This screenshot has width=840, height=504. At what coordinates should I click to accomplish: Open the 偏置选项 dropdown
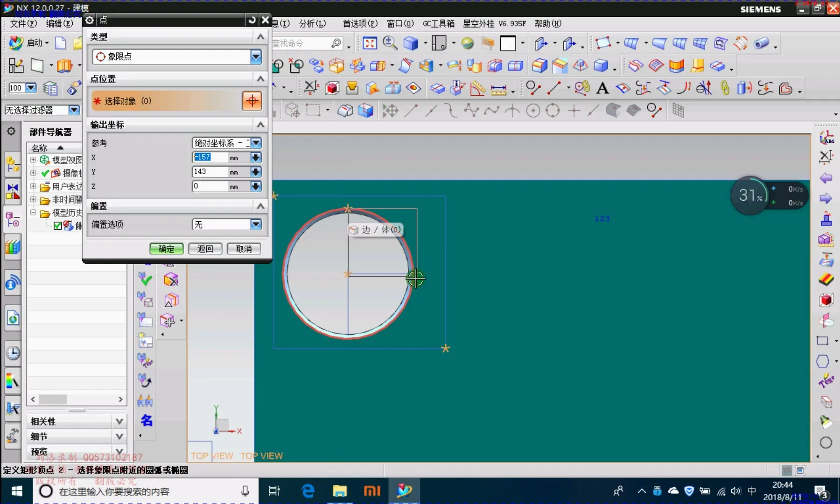tap(256, 224)
